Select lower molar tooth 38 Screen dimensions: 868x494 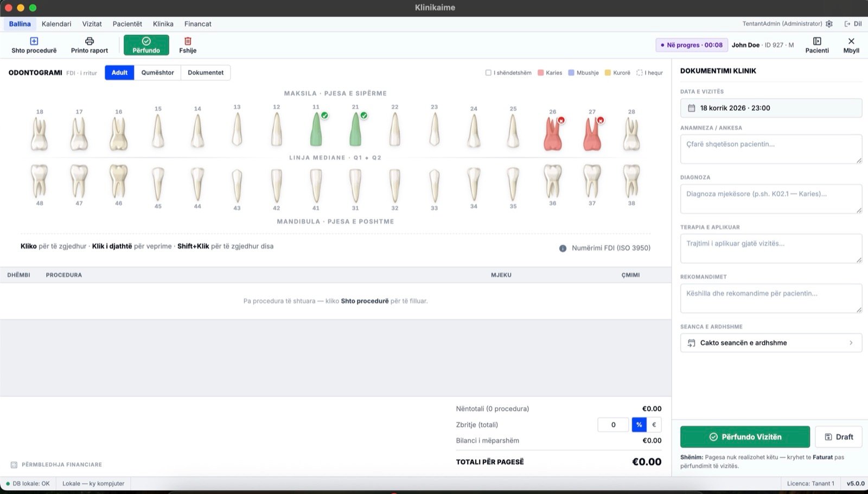pos(631,181)
